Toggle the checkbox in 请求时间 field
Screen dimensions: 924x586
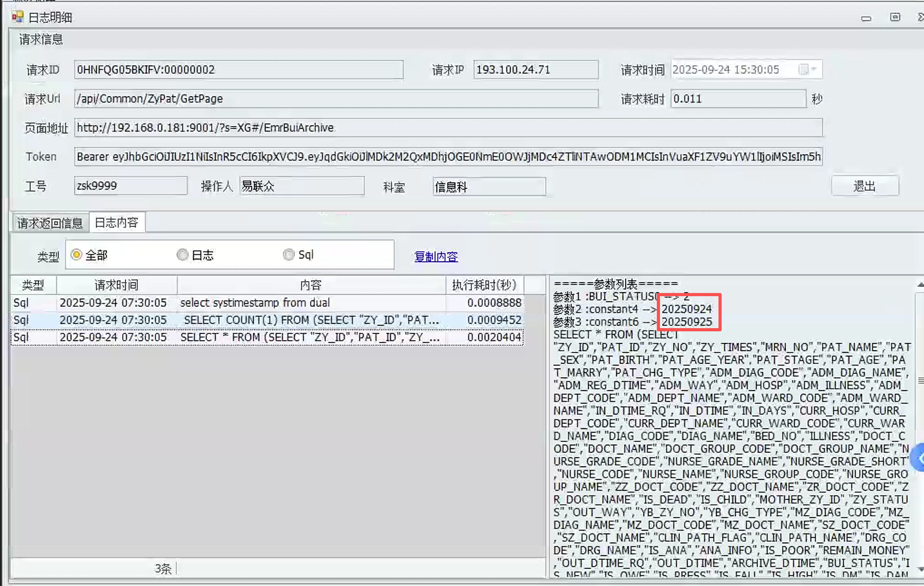[x=803, y=69]
